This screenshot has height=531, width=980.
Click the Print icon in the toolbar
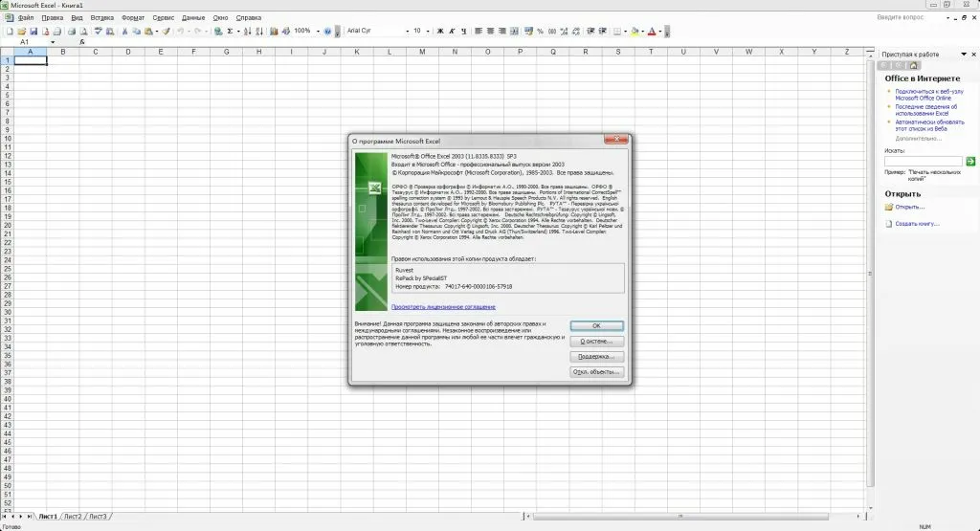71,31
